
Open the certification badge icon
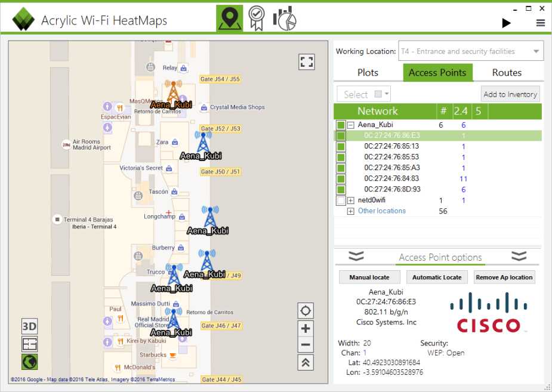257,18
